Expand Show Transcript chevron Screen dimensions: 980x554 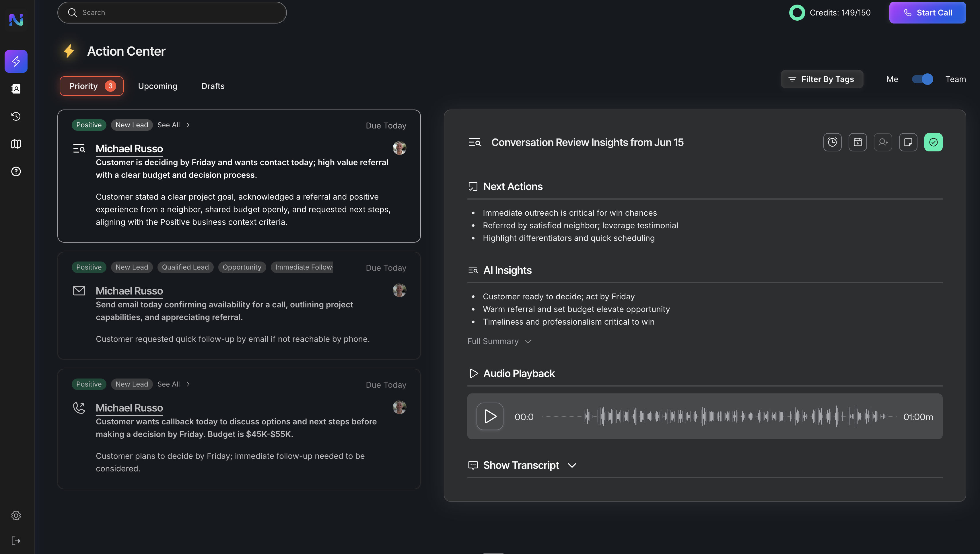572,465
